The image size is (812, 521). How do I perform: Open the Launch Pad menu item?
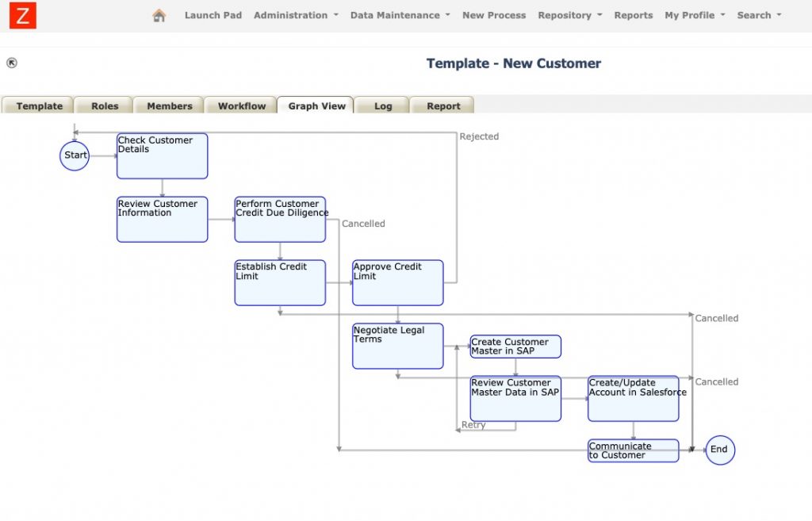(213, 16)
